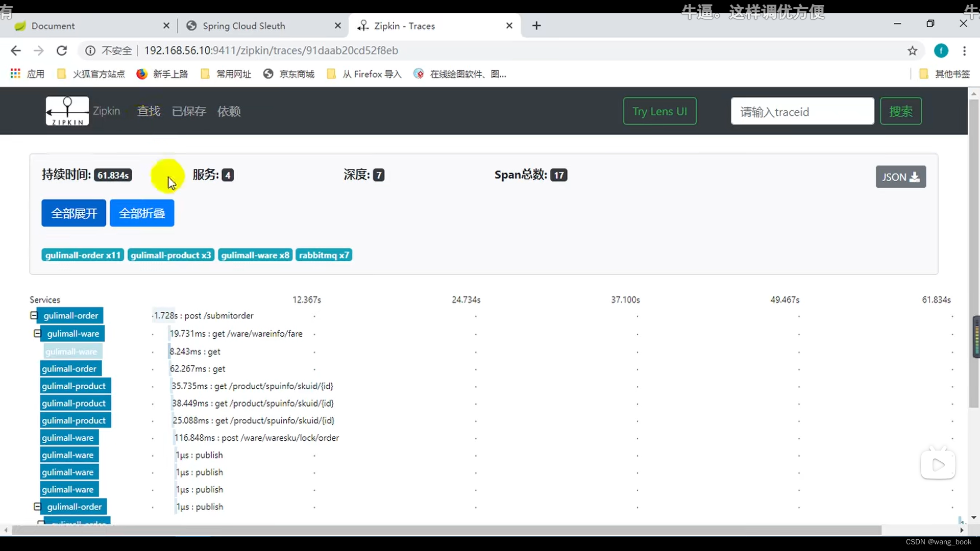Screen dimensions: 980x551
Task: Filter by gulimall-order x11 tag
Action: click(x=83, y=255)
